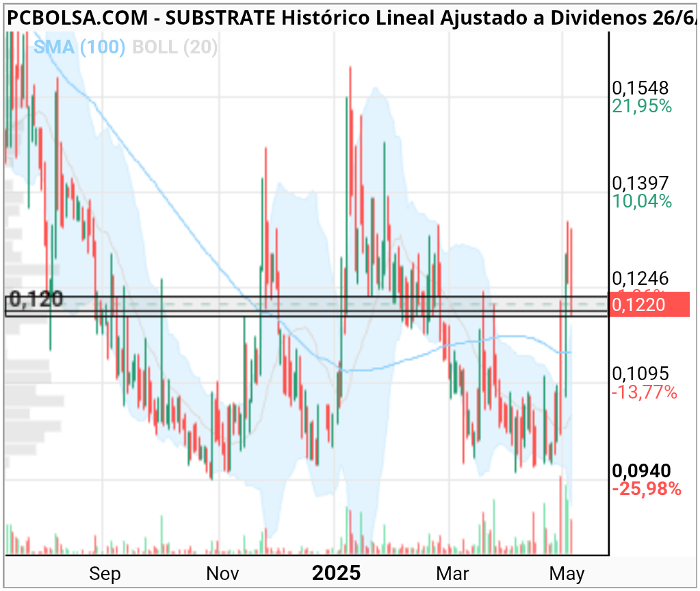Click the May date axis label

[567, 574]
